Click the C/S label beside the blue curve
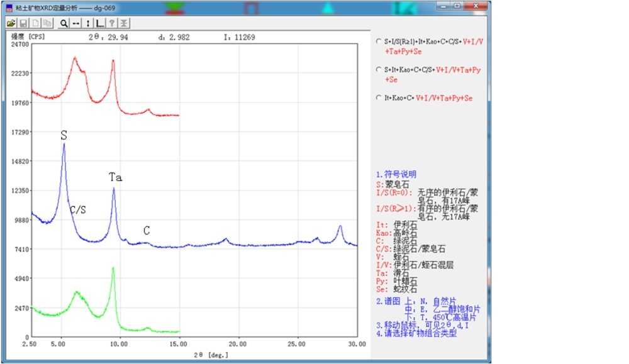The height and width of the screenshot is (364, 629). tap(77, 210)
